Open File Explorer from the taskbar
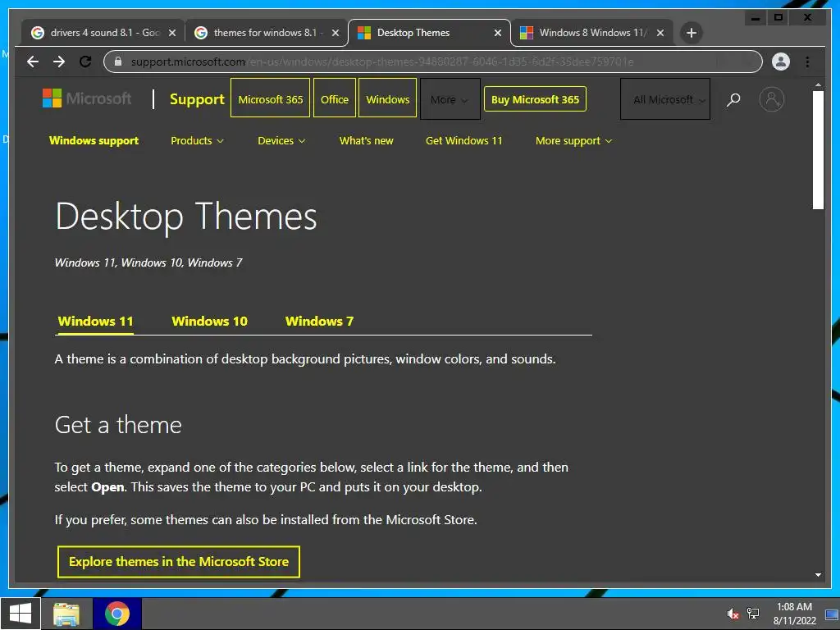Screen dimensions: 840x630 [x=66, y=614]
